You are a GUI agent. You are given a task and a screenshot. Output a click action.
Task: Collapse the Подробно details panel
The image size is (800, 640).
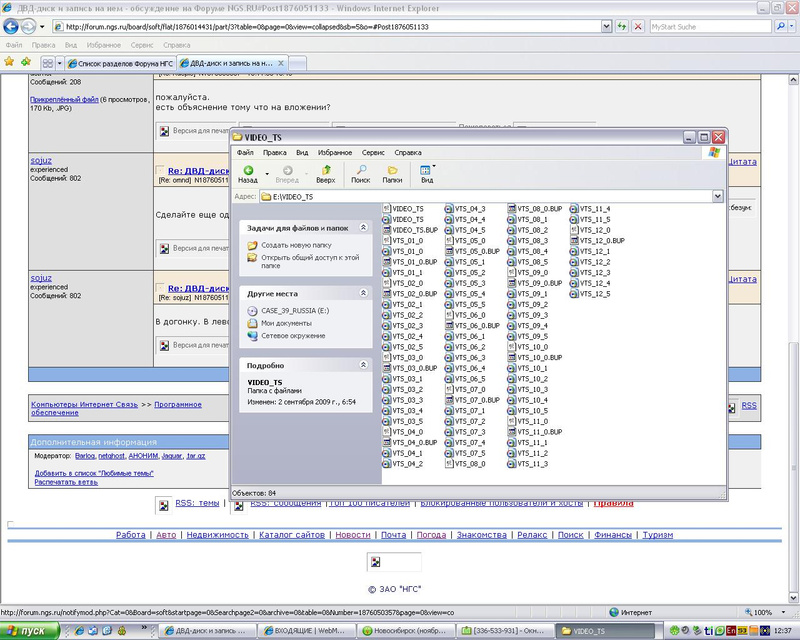[363, 365]
